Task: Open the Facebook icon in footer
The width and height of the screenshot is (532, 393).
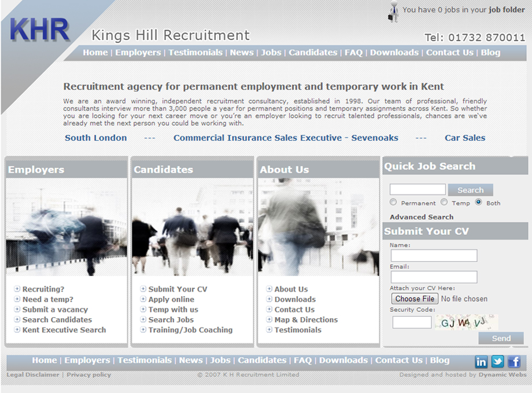Action: [x=514, y=361]
